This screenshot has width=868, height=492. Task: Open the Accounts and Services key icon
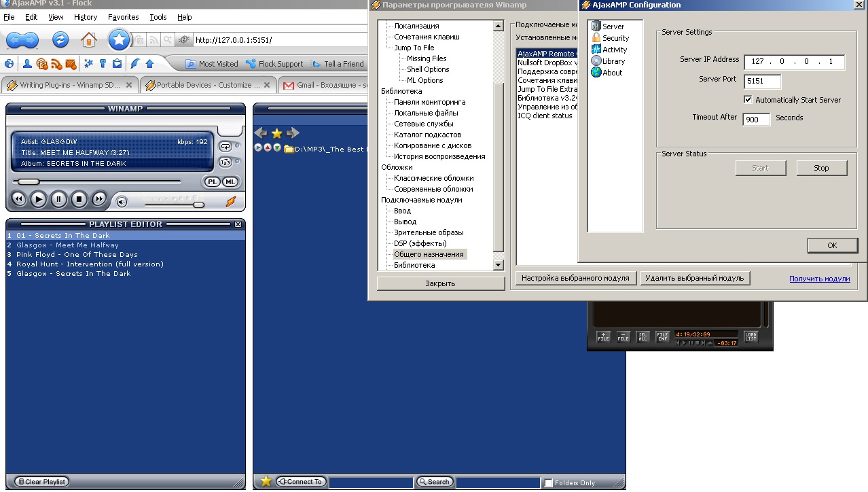pyautogui.click(x=103, y=64)
